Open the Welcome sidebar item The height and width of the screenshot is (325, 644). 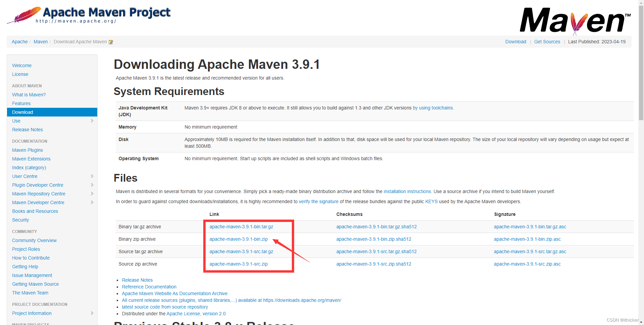(22, 65)
